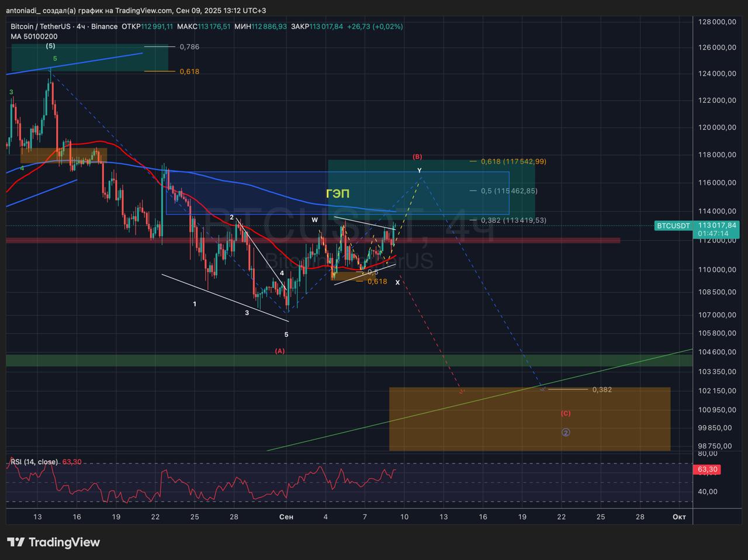Viewport: 748px width, 560px height.
Task: Select the white W wave label
Action: 314,220
